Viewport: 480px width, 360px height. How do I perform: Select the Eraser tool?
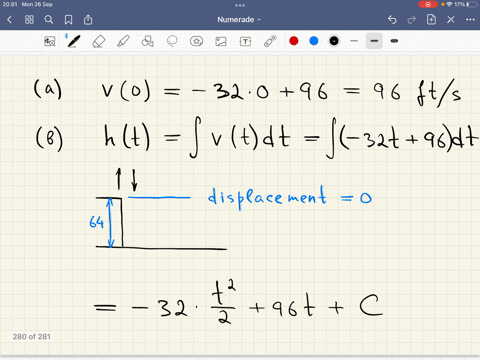coord(99,41)
